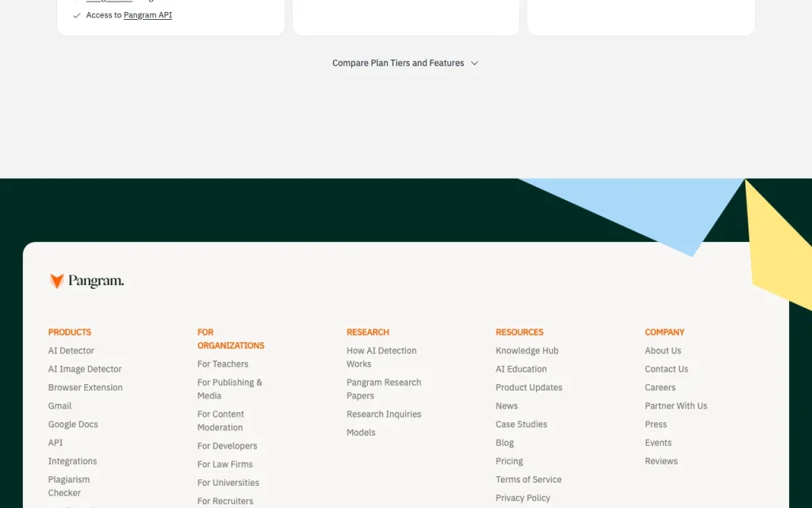Browse the Case Studies page
812x508 pixels.
point(522,424)
